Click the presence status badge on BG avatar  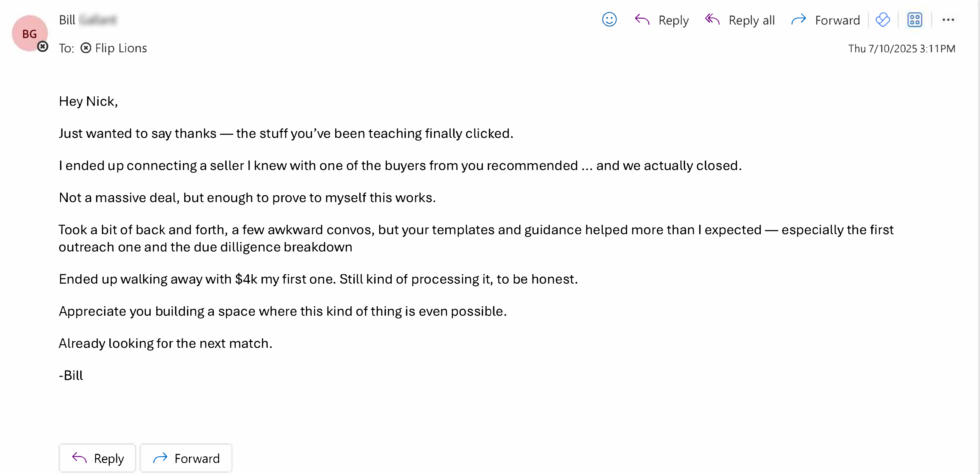pyautogui.click(x=42, y=47)
